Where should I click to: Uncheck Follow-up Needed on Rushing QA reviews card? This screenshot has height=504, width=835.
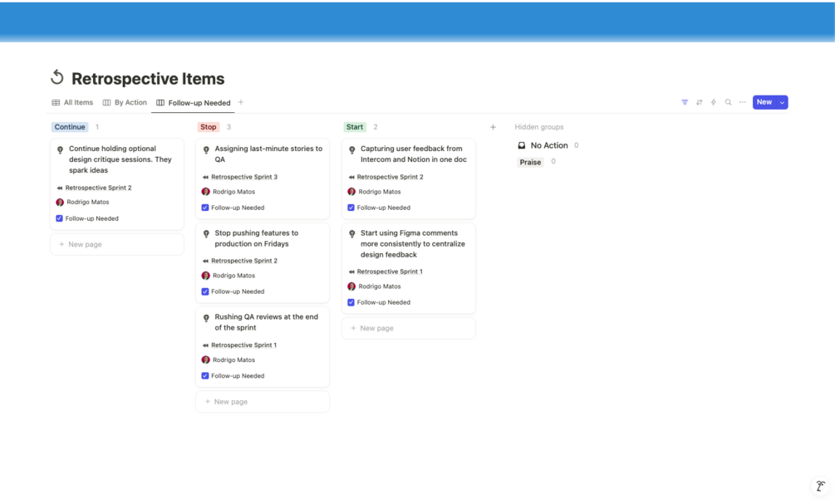205,376
